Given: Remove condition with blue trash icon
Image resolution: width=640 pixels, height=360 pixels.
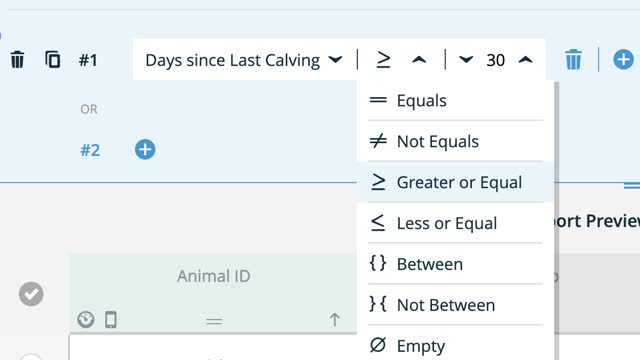Looking at the screenshot, I should (573, 60).
